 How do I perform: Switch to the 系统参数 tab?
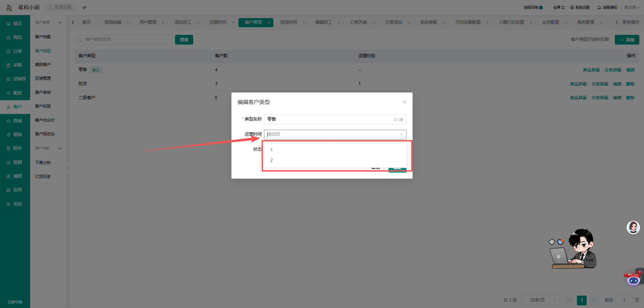[429, 22]
